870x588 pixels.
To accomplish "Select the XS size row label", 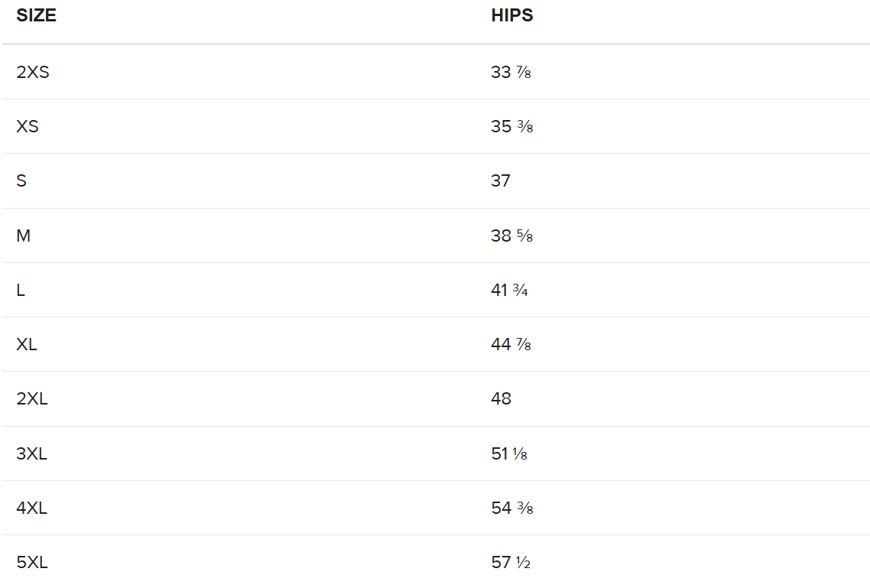I will pos(28,126).
